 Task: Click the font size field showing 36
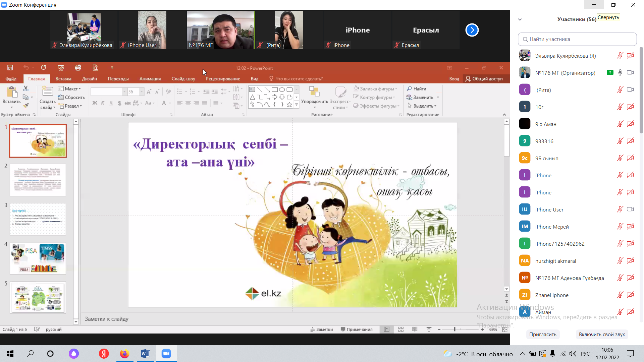point(132,92)
